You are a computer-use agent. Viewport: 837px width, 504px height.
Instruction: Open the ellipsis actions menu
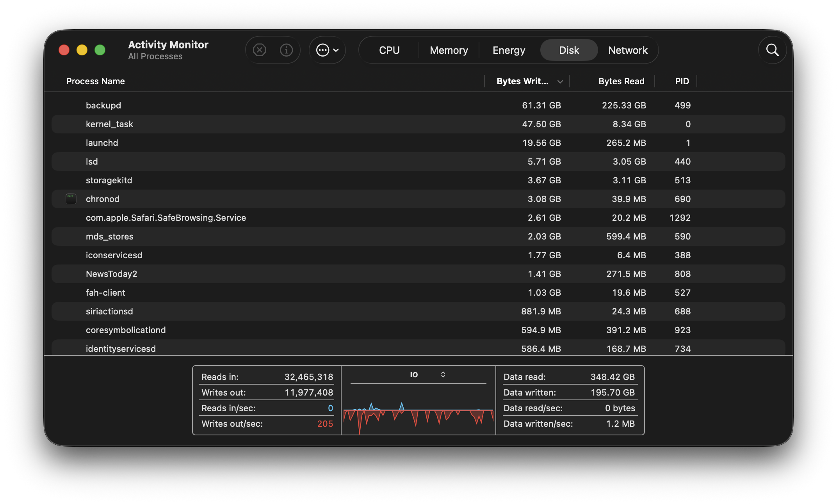pyautogui.click(x=327, y=50)
